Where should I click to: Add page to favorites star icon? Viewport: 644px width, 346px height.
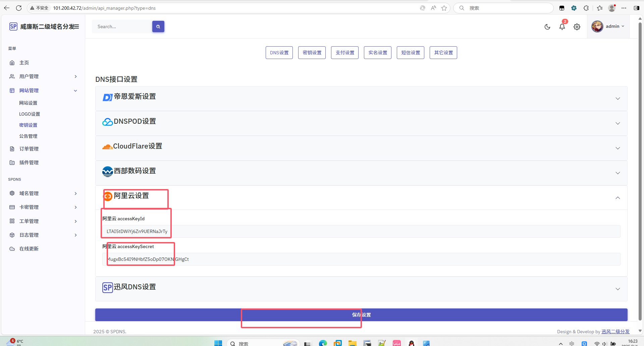[x=444, y=8]
